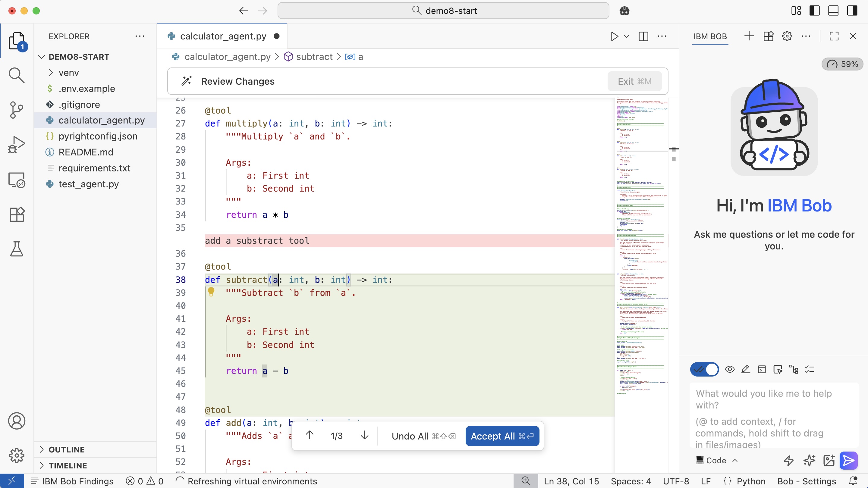This screenshot has height=488, width=868.
Task: Toggle the secondary side bar layout button
Action: [x=852, y=11]
